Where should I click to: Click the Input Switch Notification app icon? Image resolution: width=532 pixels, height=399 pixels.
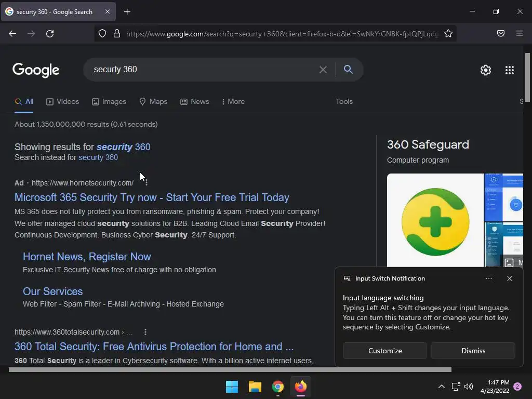(347, 278)
